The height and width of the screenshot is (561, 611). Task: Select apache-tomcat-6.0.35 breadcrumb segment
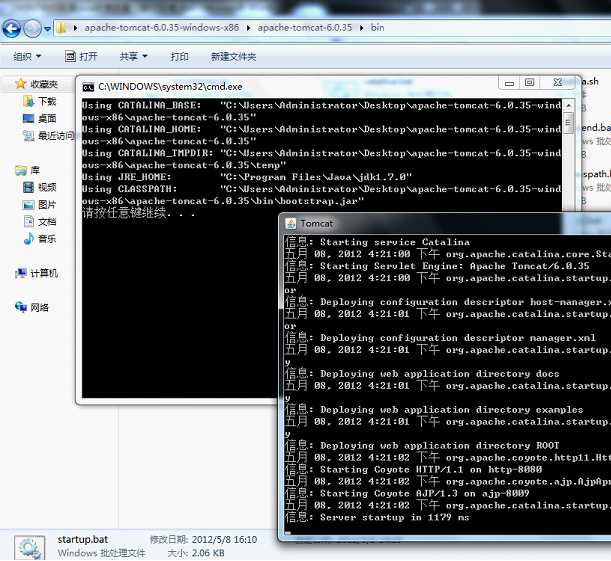point(305,28)
